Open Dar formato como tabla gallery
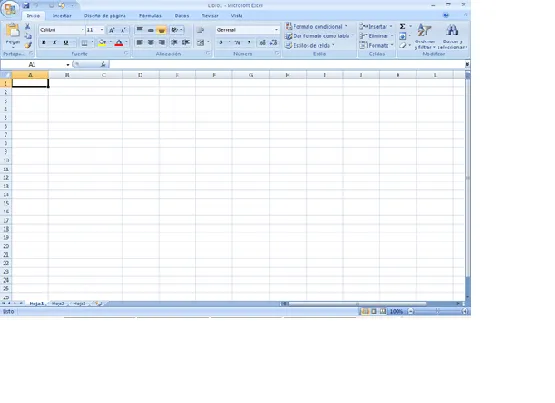The width and height of the screenshot is (555, 403). [318, 36]
